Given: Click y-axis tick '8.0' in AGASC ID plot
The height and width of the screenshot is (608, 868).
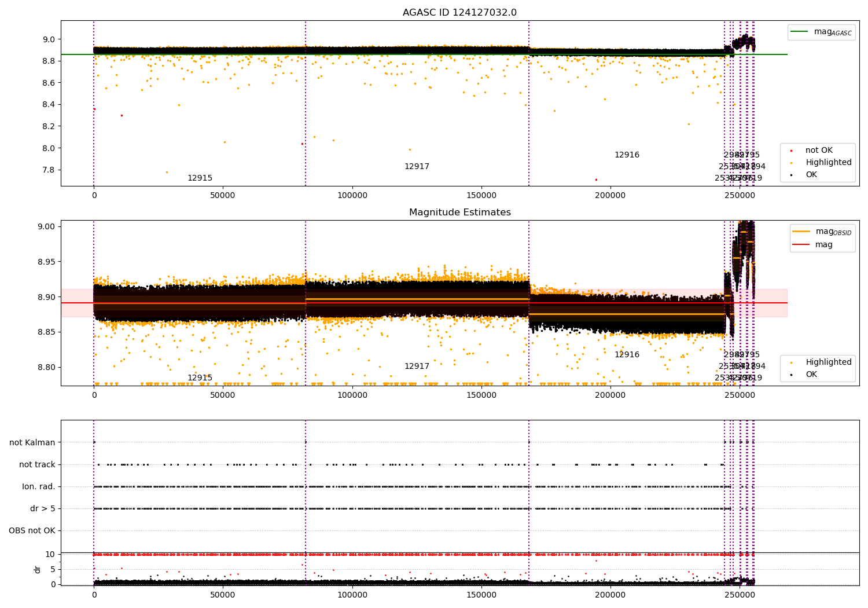Looking at the screenshot, I should [49, 148].
